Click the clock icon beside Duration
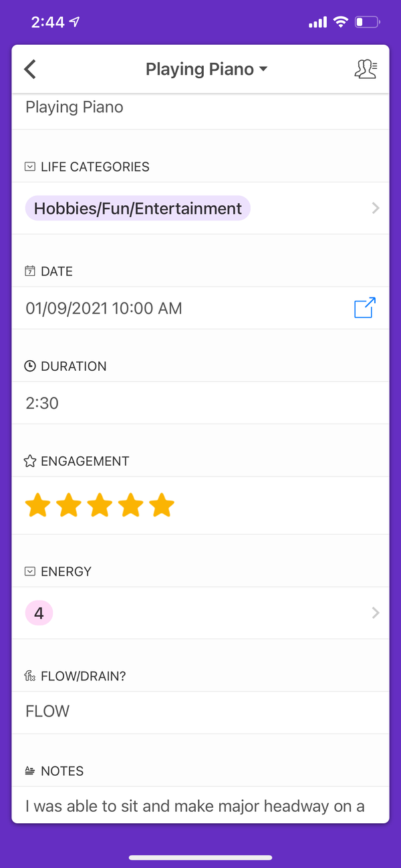This screenshot has width=401, height=868. pyautogui.click(x=29, y=366)
